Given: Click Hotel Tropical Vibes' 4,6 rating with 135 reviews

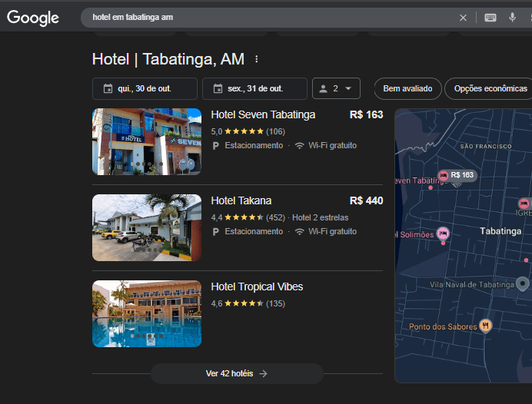Looking at the screenshot, I should 248,303.
